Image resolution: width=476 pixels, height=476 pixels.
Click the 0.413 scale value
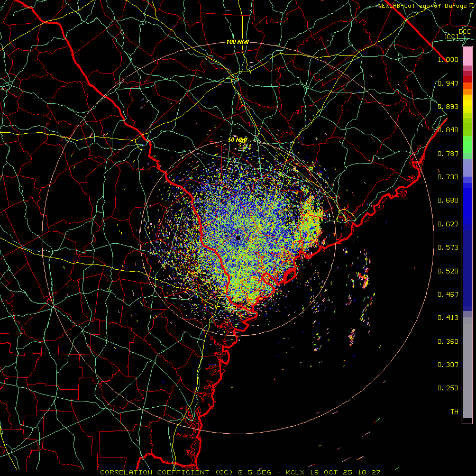point(448,318)
